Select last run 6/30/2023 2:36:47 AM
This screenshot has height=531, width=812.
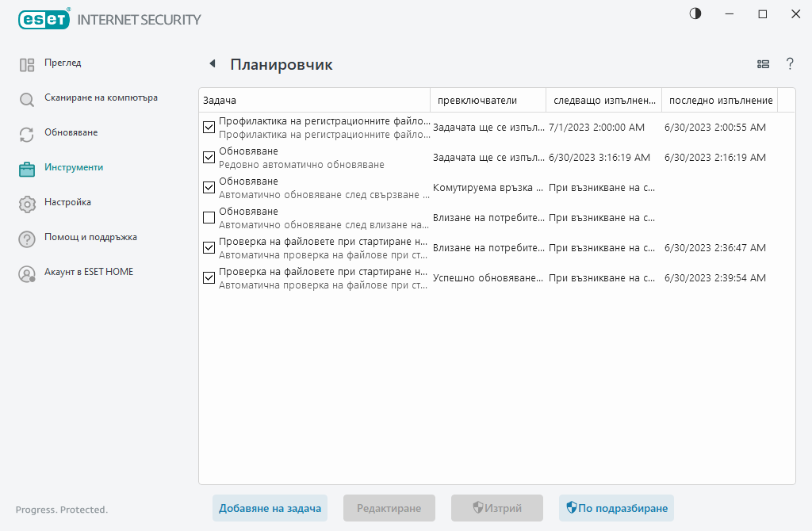(x=715, y=248)
